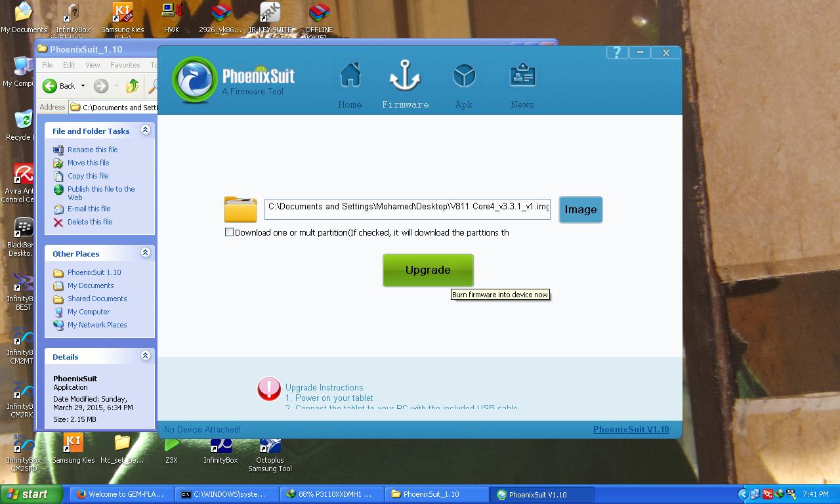The image size is (840, 504).
Task: Open the Back history dropdown arrow
Action: point(83,86)
